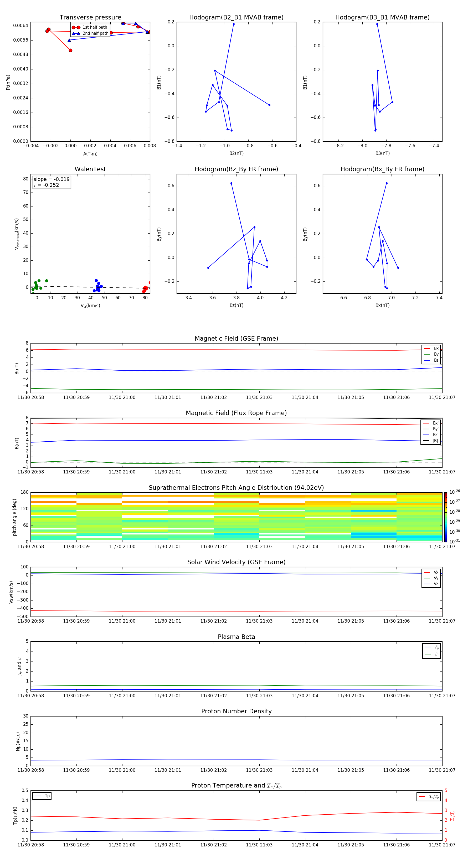Click the 'Bx' legend entry in GSE panel
Image resolution: width=473 pixels, height=868 pixels.
tap(431, 349)
